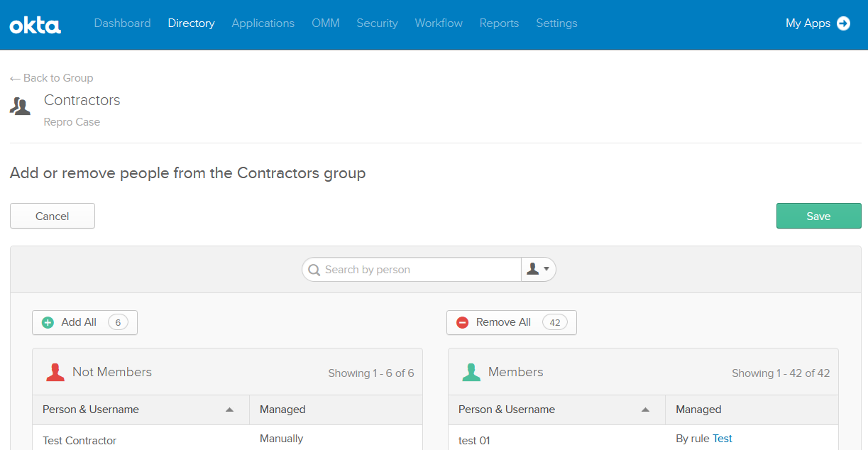Go to the Applications tab
Image resolution: width=868 pixels, height=450 pixels.
pyautogui.click(x=263, y=23)
